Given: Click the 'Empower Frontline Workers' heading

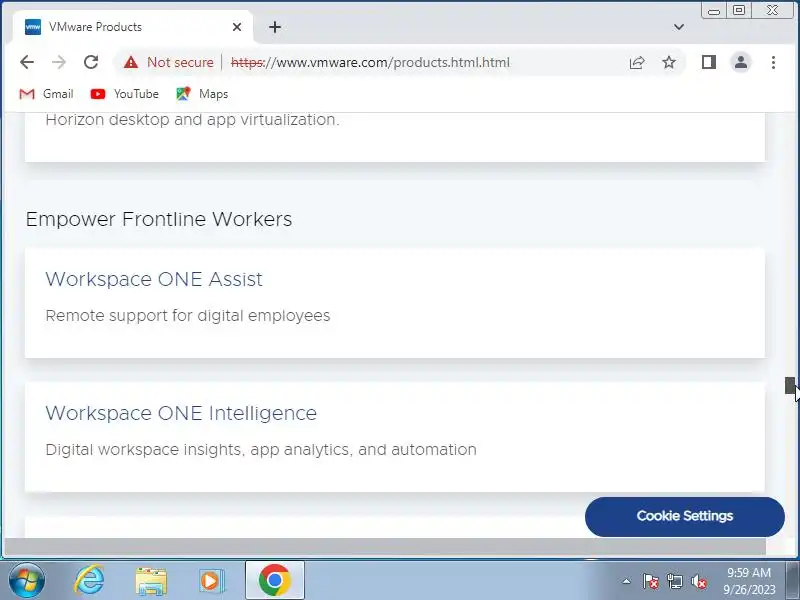Looking at the screenshot, I should (x=159, y=219).
